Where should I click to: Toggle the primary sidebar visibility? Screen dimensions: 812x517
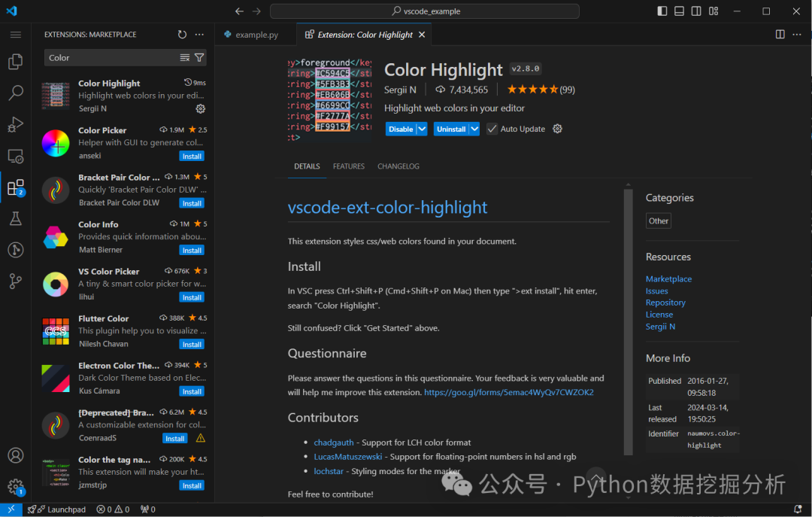pyautogui.click(x=662, y=11)
